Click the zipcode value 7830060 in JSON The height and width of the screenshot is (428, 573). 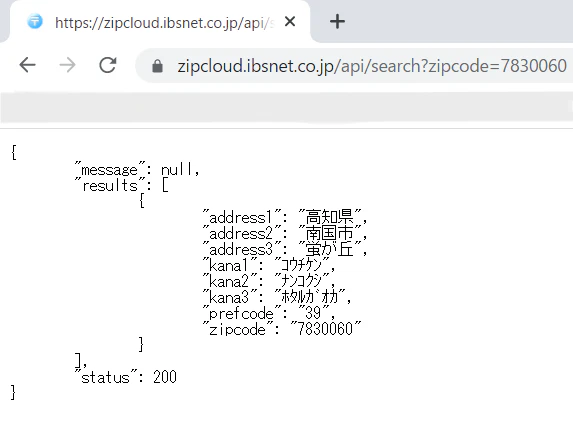(325, 329)
